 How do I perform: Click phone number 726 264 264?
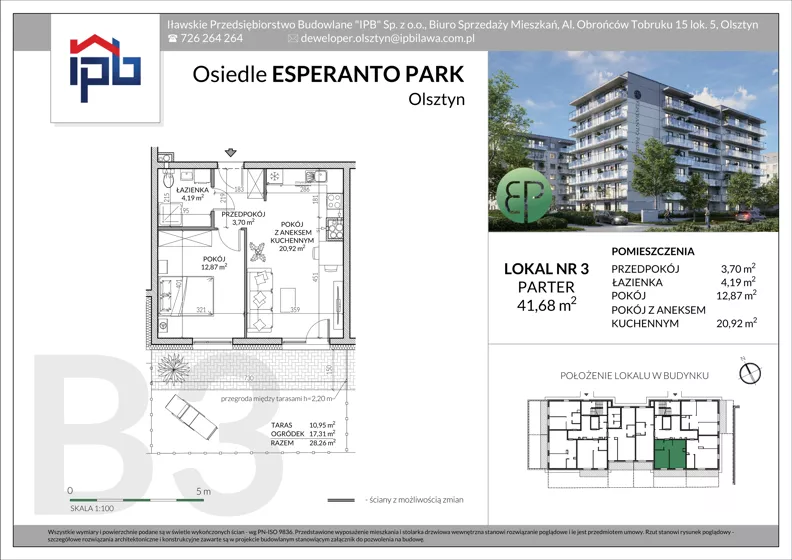(x=211, y=38)
